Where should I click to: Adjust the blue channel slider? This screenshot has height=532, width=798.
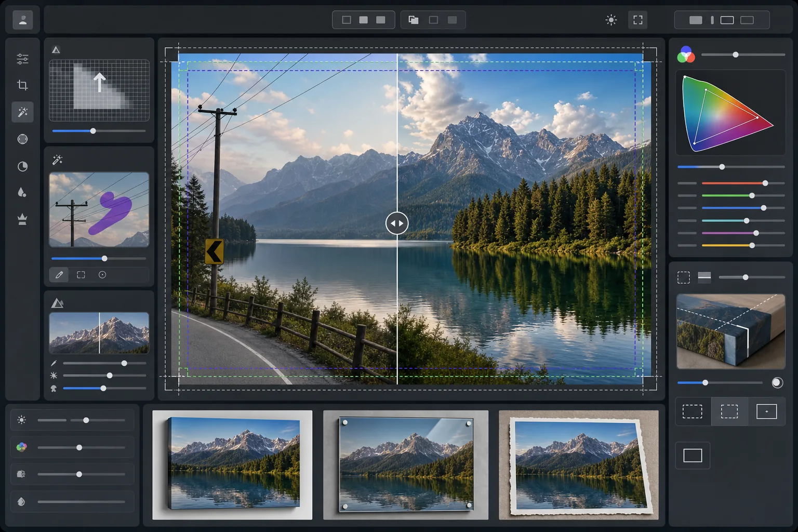(x=743, y=208)
